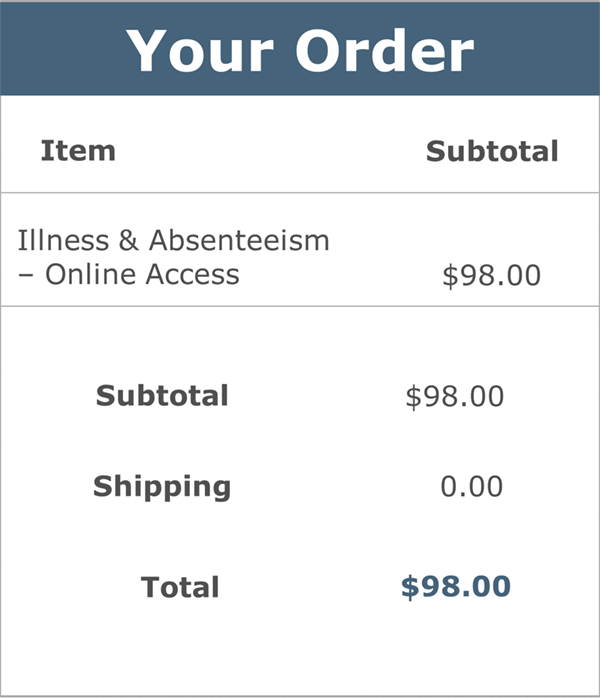Click the word "Online" in item description

91,274
